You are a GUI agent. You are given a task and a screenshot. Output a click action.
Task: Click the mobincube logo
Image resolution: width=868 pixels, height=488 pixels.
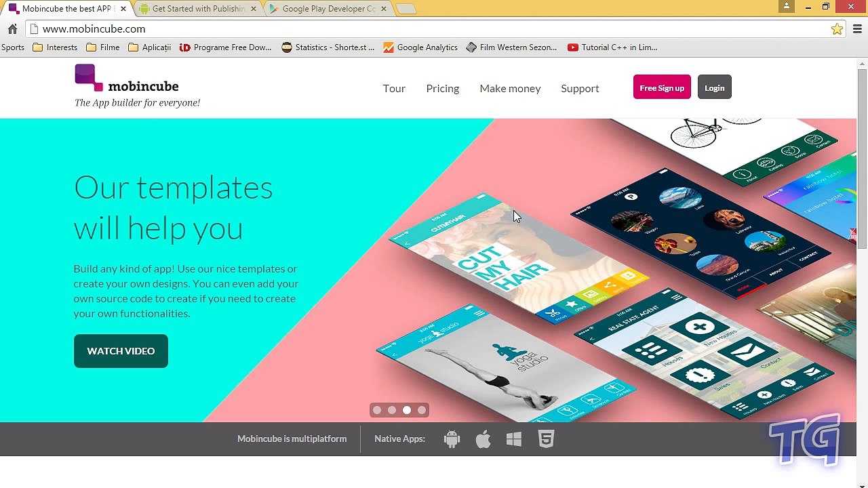pos(127,79)
